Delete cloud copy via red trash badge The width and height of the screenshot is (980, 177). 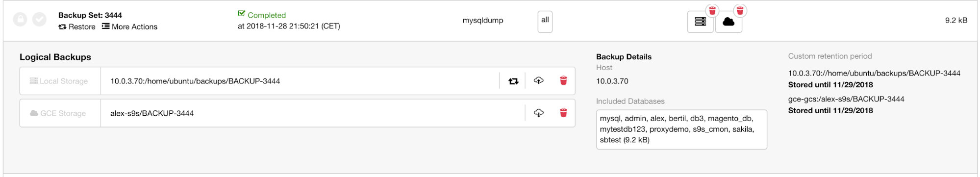pyautogui.click(x=740, y=10)
